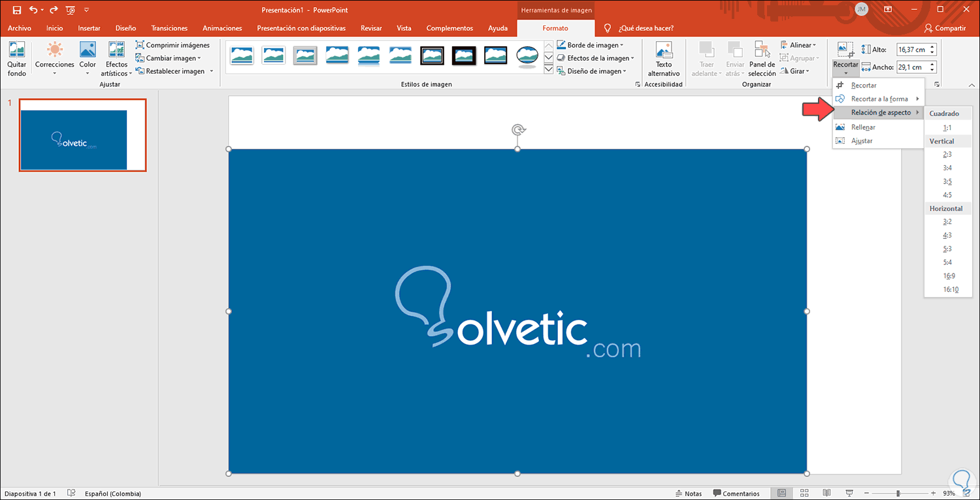980x500 pixels.
Task: Switch to Slide Sorter view icon
Action: 804,493
